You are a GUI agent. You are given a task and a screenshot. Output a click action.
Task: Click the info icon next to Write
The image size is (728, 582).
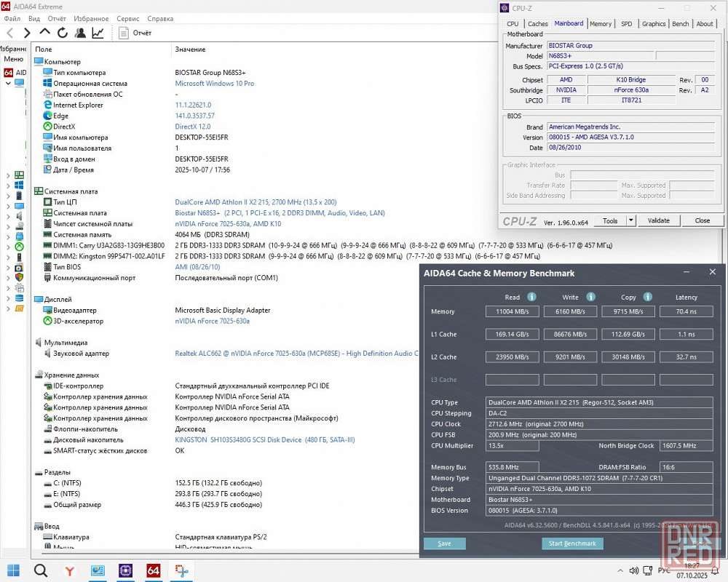(590, 297)
